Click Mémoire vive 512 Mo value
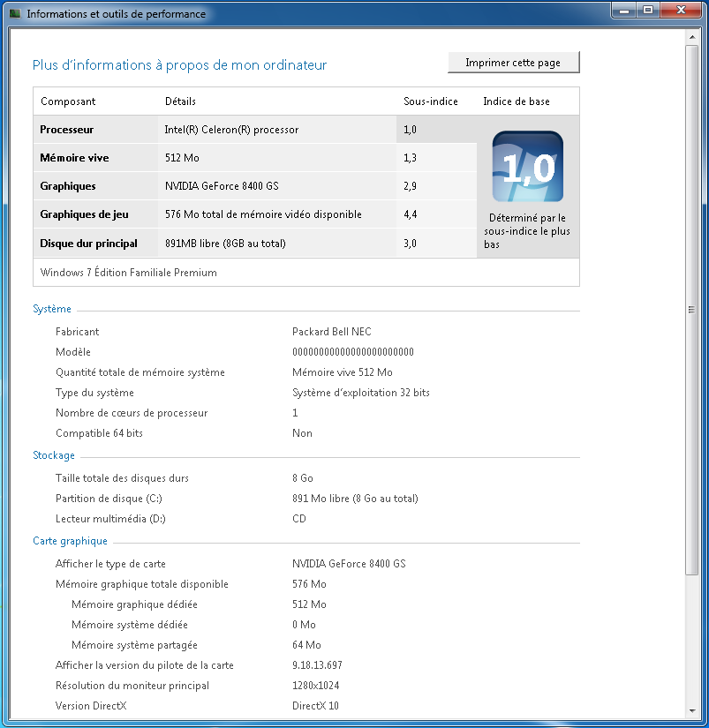This screenshot has width=709, height=728. click(343, 372)
